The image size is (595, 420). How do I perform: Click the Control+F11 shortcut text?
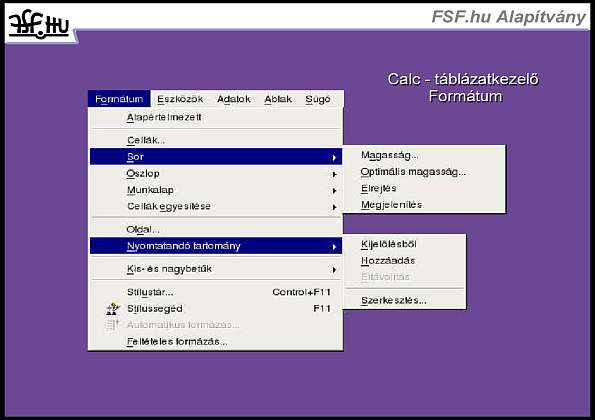tap(301, 292)
